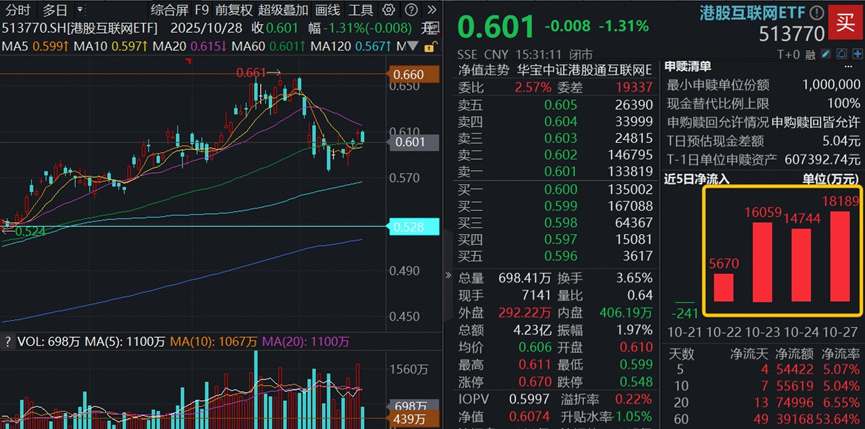865x429 pixels.
Task: Click the IOPV 0.5997 value
Action: 529,400
